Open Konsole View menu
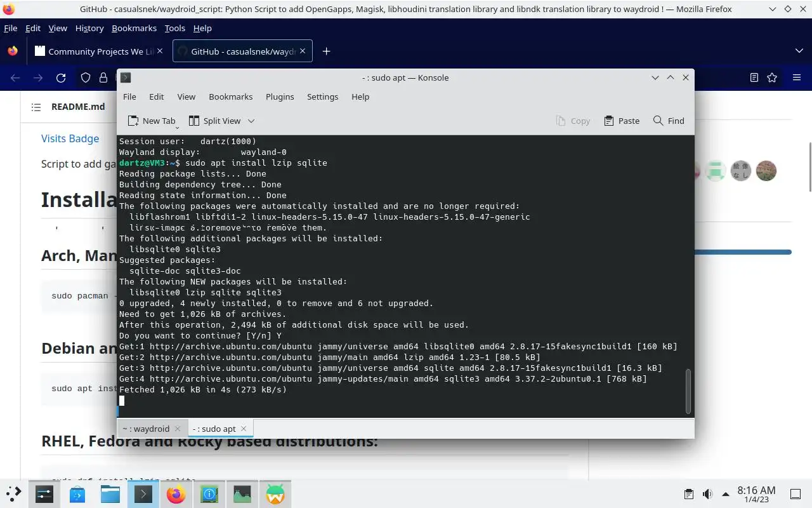Image resolution: width=812 pixels, height=508 pixels. coord(186,97)
